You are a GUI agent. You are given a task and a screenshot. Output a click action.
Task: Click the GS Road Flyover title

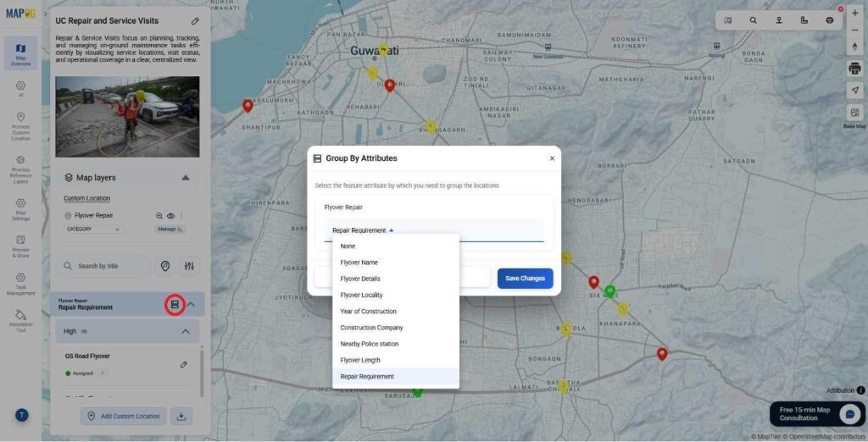[x=87, y=356]
